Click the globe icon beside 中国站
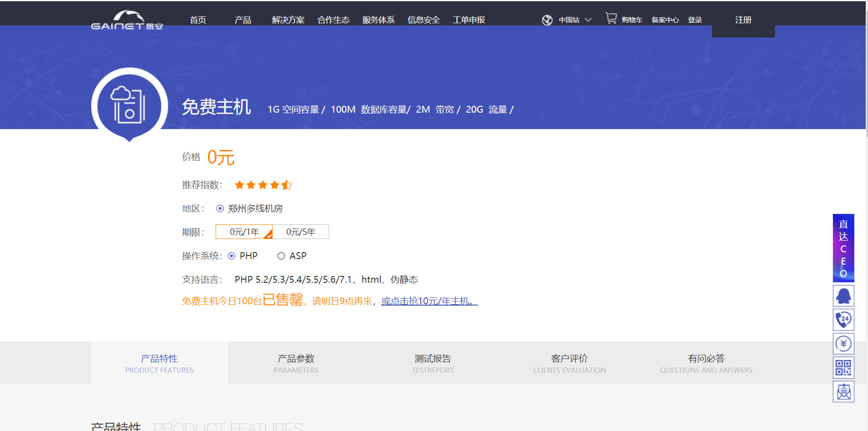The width and height of the screenshot is (868, 431). click(547, 20)
